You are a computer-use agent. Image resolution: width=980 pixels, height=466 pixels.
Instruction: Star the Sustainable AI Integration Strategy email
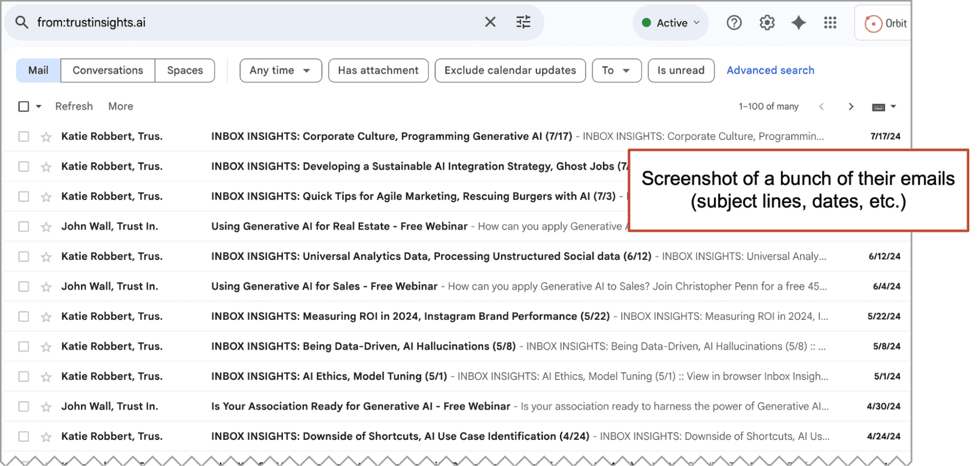[x=46, y=167]
